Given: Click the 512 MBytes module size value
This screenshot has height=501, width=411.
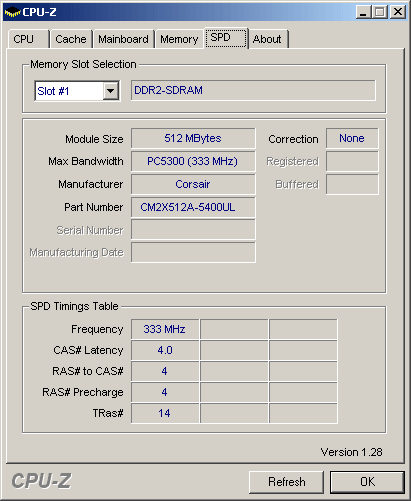Looking at the screenshot, I should point(193,138).
